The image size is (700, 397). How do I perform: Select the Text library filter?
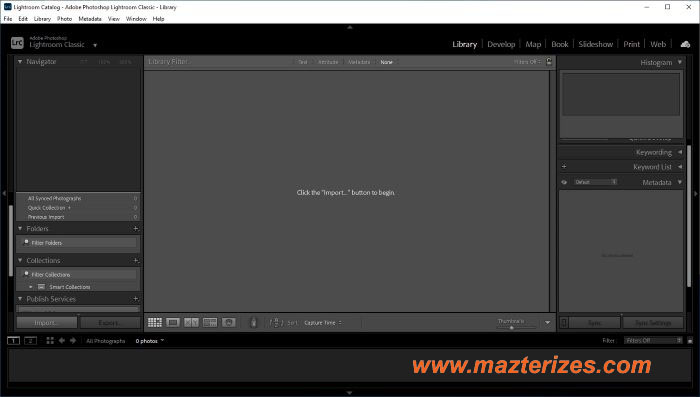303,62
